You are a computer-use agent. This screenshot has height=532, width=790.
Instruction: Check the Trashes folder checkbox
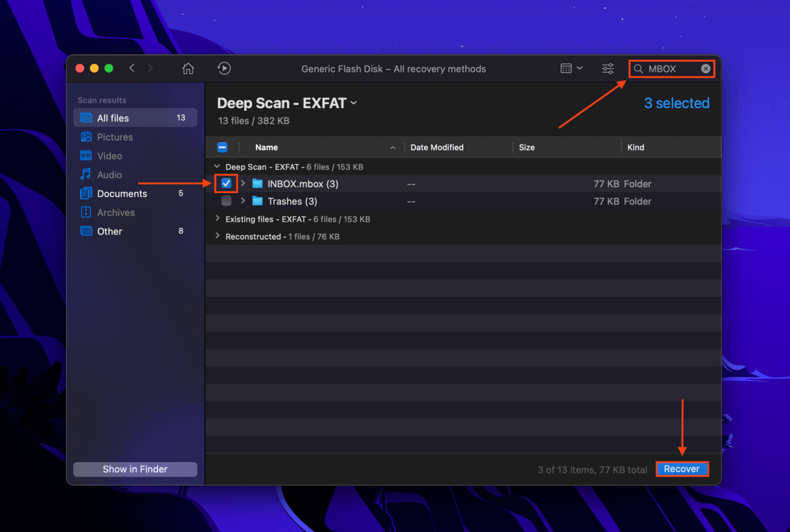tap(226, 201)
